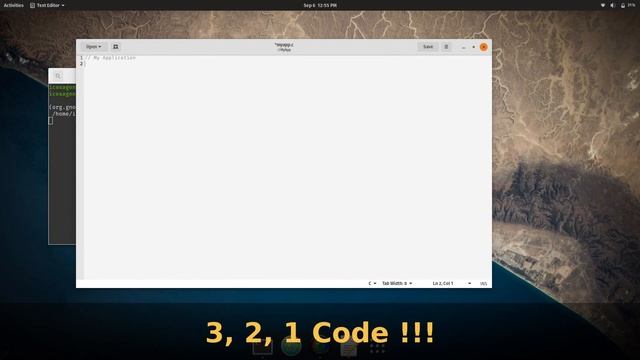Image resolution: width=640 pixels, height=360 pixels.
Task: Click the new document icon beside Open
Action: [116, 47]
